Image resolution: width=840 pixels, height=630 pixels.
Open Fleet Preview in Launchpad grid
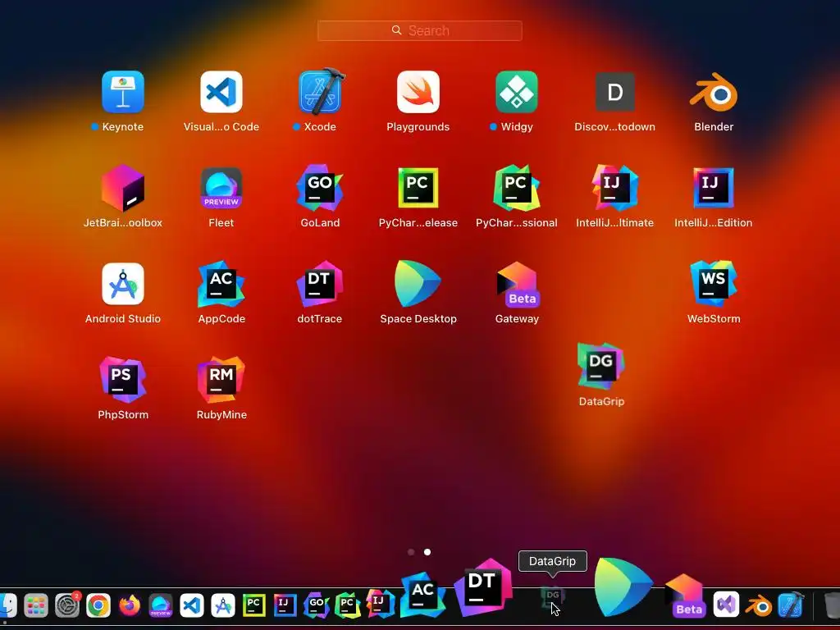click(221, 188)
